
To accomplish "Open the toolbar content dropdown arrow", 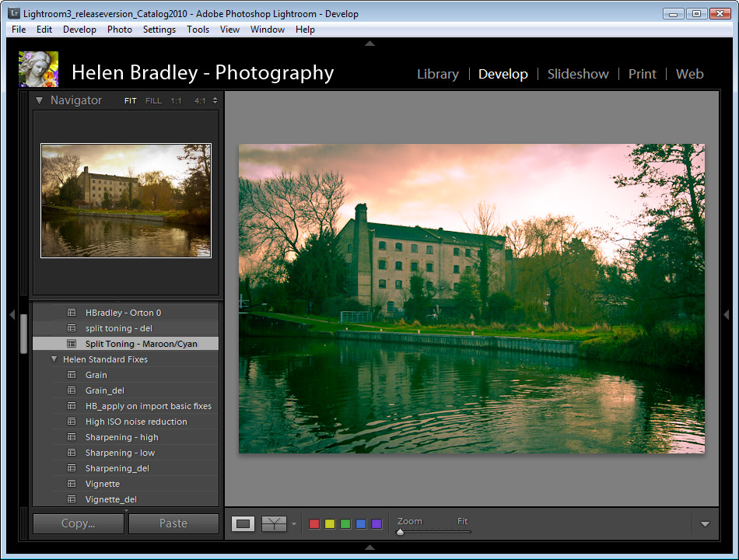I will click(x=705, y=524).
